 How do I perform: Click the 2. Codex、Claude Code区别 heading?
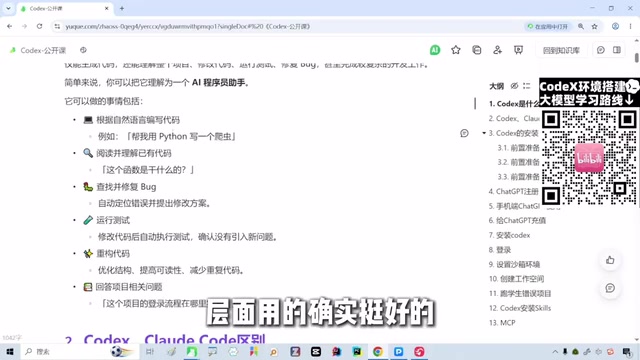165,340
